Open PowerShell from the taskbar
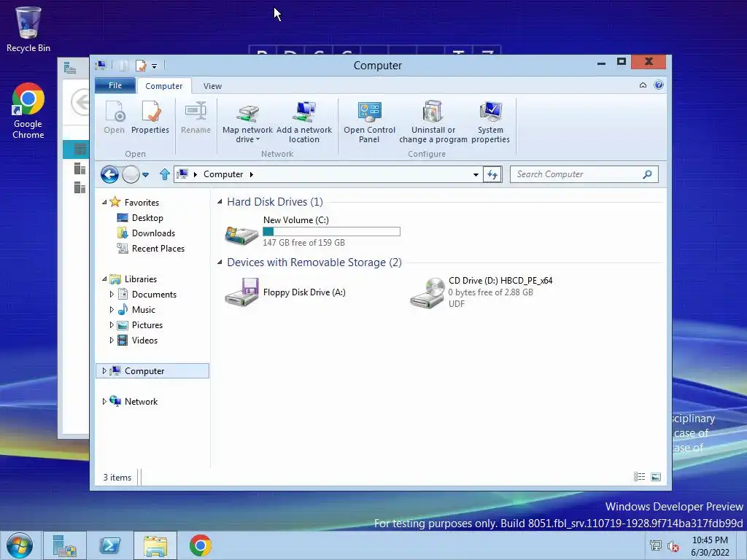The width and height of the screenshot is (747, 560). tap(109, 545)
